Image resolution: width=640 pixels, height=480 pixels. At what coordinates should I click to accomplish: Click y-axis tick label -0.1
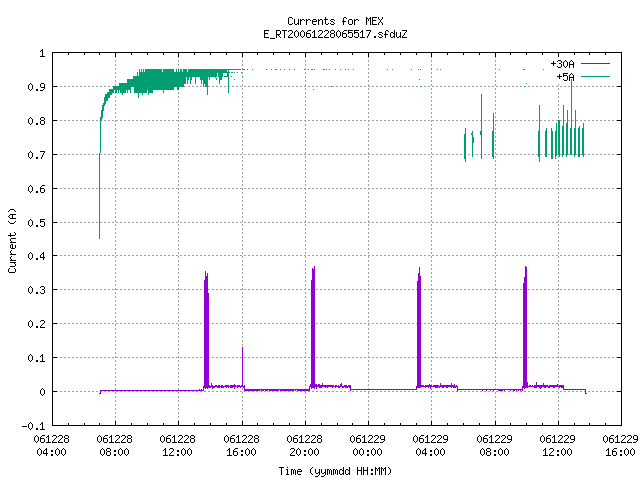(33, 426)
